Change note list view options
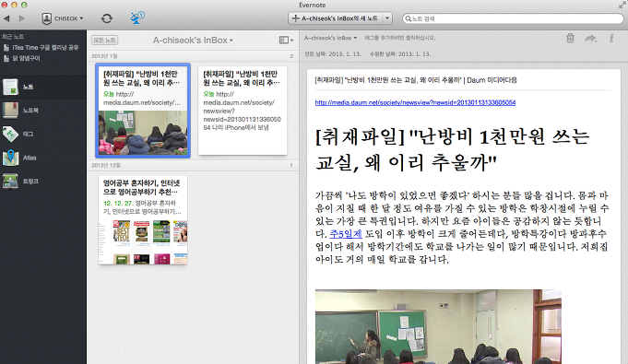Image resolution: width=628 pixels, height=364 pixels. pos(286,40)
